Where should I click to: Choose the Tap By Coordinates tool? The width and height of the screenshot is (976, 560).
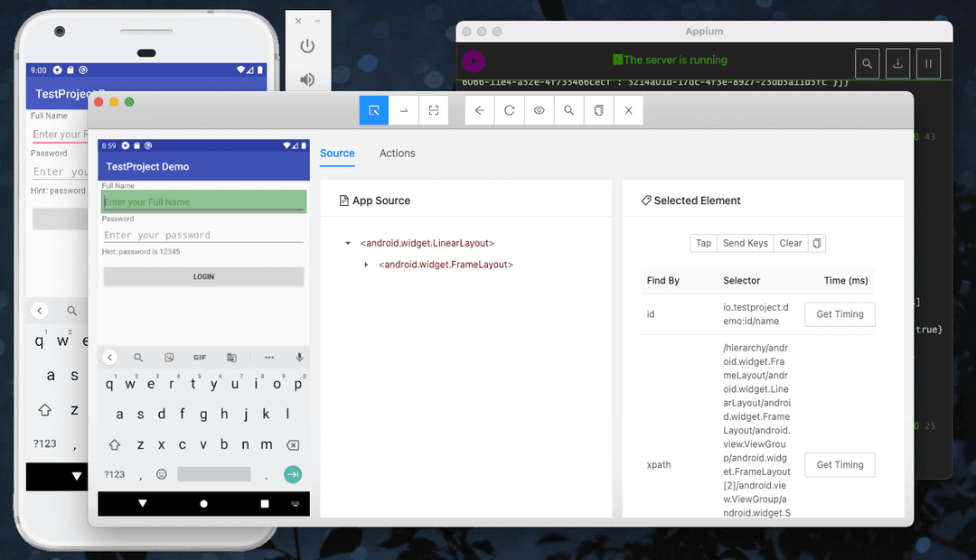pyautogui.click(x=434, y=110)
